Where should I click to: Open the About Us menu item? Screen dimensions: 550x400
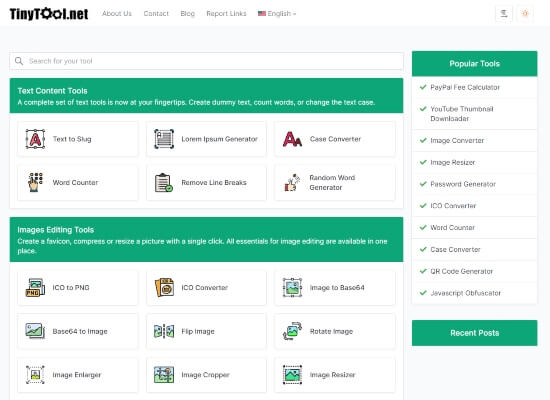pos(117,14)
